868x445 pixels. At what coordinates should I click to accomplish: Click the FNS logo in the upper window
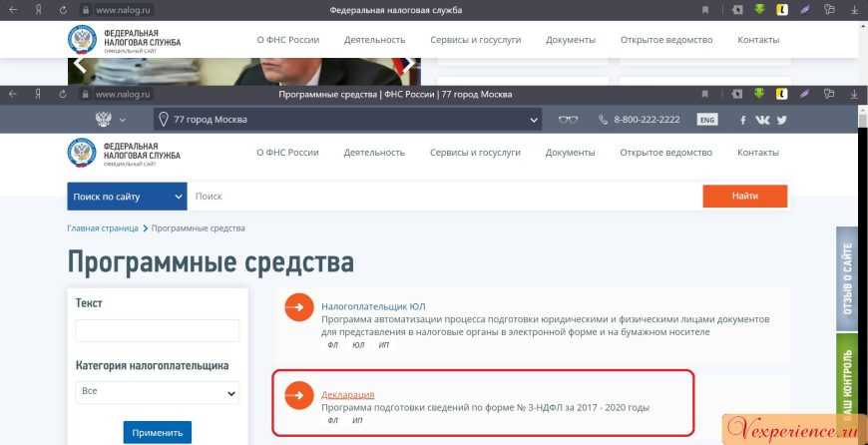(x=82, y=39)
